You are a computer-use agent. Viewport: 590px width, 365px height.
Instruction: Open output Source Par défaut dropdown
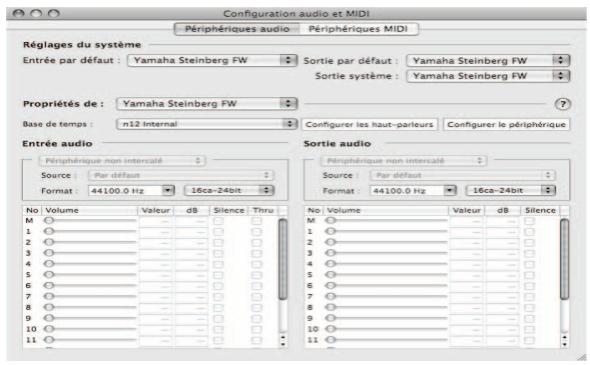(x=462, y=175)
